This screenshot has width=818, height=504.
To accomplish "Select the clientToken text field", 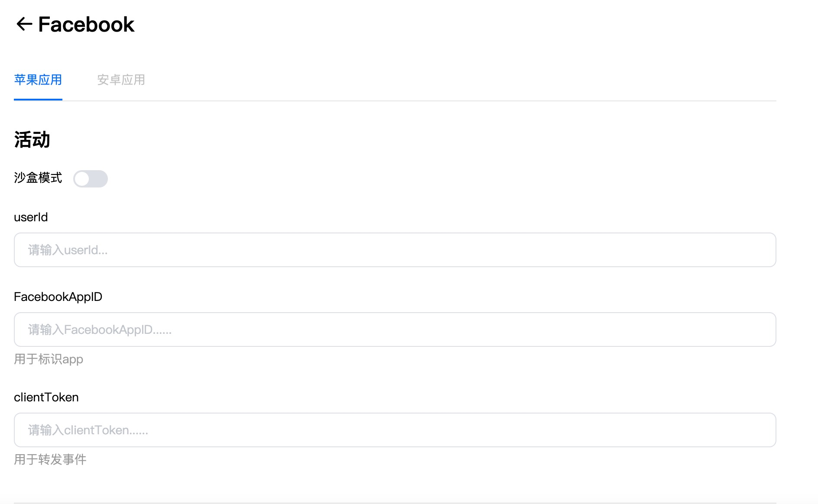I will point(395,430).
